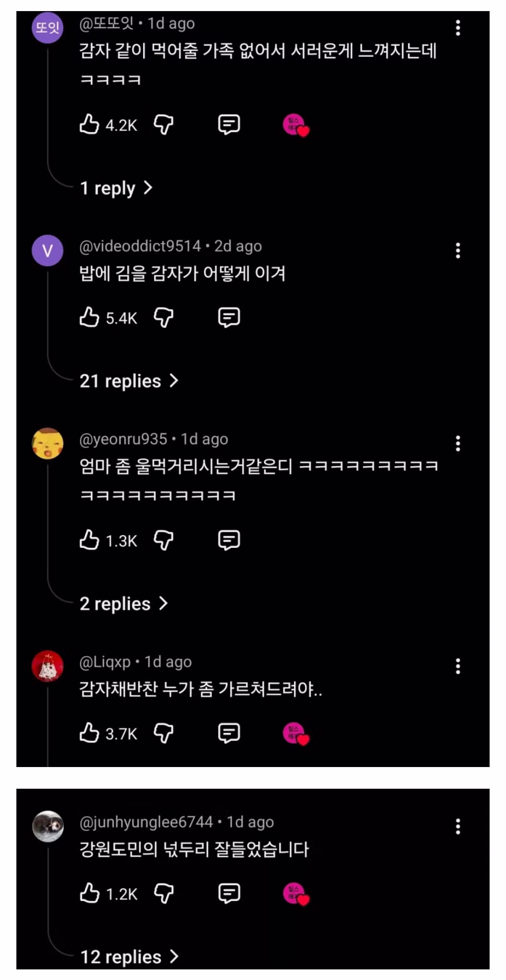
Task: Expand the 12 replies thread
Action: coord(129,957)
